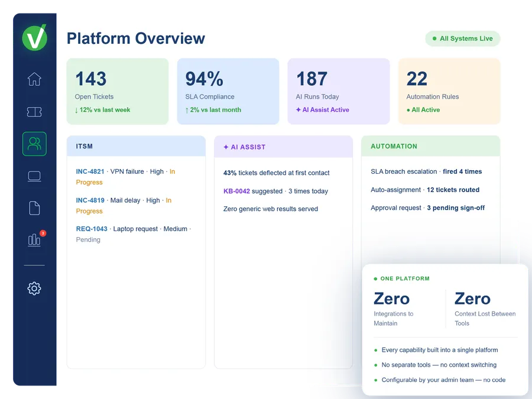
Task: Open request link REQ-1043
Action: pyautogui.click(x=92, y=229)
